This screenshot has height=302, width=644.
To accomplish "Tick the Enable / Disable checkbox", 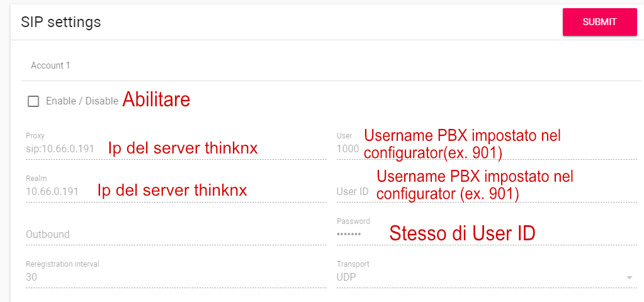I will (x=33, y=101).
